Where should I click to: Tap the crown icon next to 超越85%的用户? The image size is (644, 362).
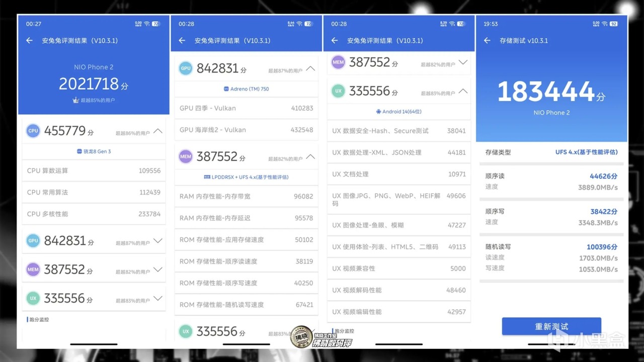tap(75, 100)
